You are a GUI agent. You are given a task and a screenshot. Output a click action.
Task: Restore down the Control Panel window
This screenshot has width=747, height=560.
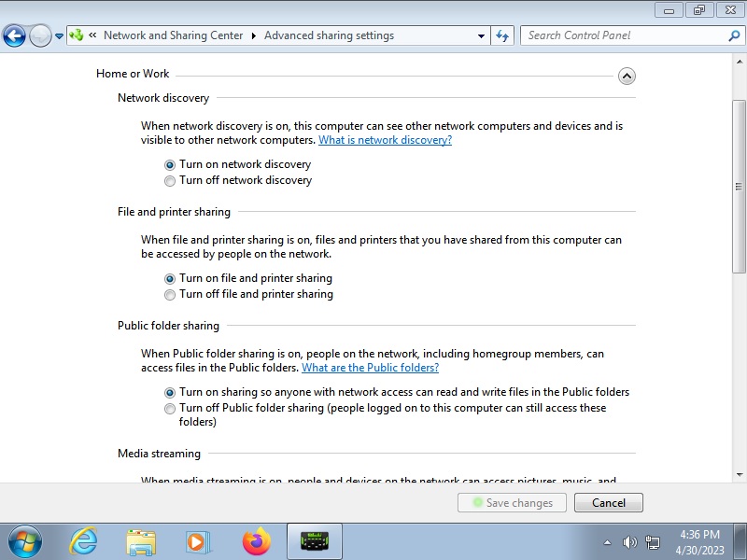tap(698, 10)
